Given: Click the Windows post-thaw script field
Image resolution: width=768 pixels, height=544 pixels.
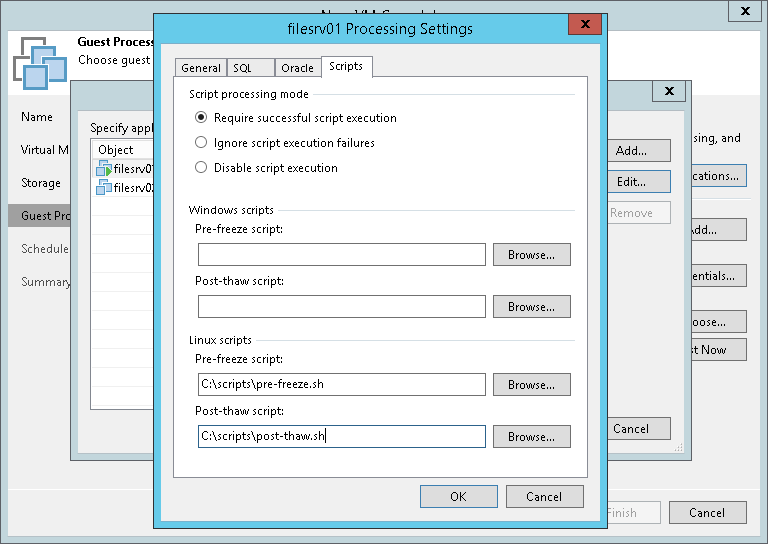Looking at the screenshot, I should coord(341,307).
